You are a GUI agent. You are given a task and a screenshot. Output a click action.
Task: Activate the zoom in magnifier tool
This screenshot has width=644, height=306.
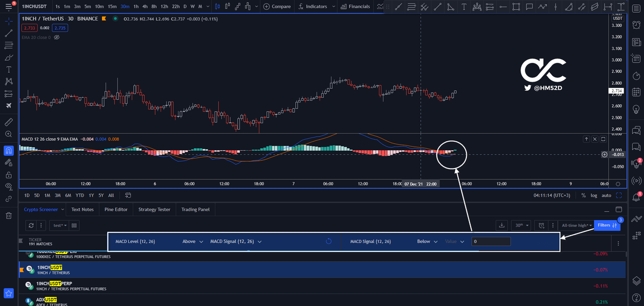pyautogui.click(x=9, y=134)
